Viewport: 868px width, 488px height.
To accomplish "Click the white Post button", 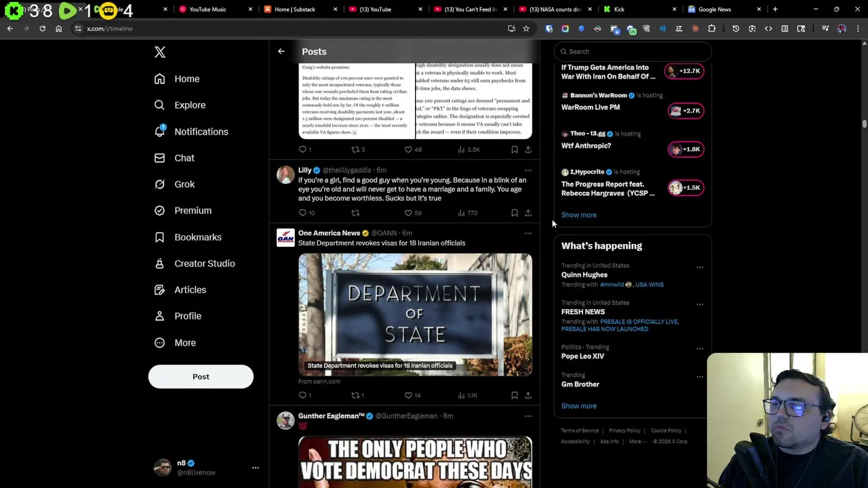I will pyautogui.click(x=201, y=377).
